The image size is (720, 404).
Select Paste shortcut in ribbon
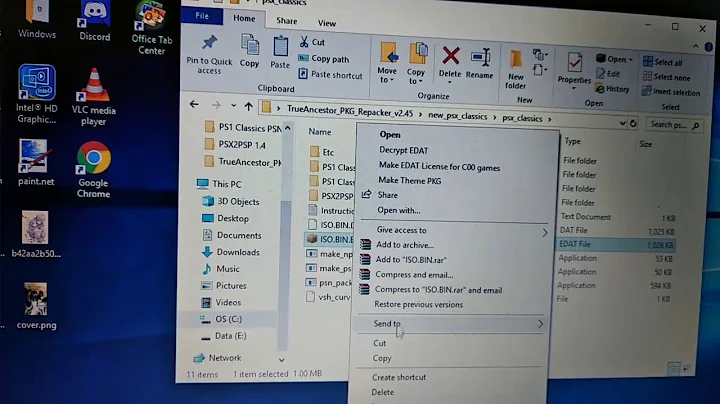(330, 74)
